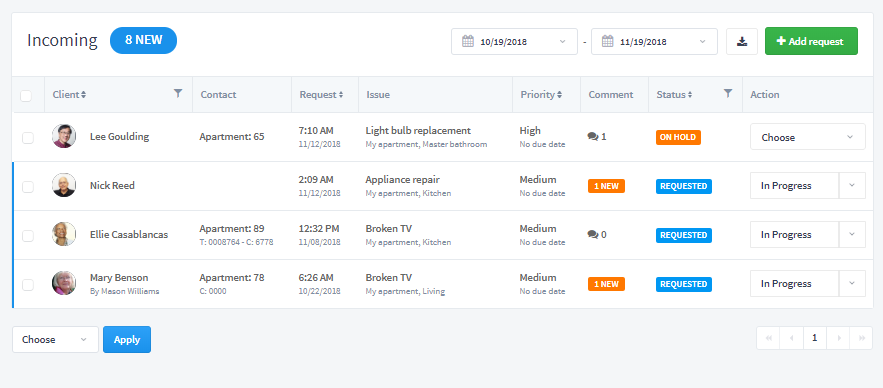This screenshot has width=883, height=388.
Task: Expand Nick Reed's In Progress arrow
Action: click(852, 186)
